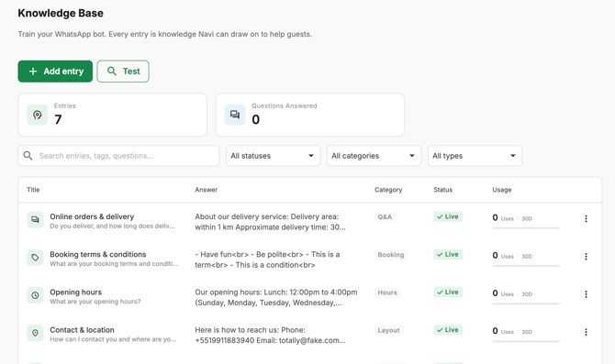
Task: Expand the All statuses dropdown
Action: [x=273, y=156]
